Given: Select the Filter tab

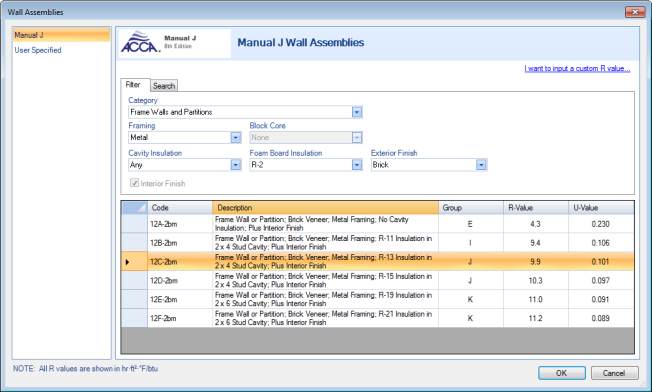Looking at the screenshot, I should click(134, 85).
